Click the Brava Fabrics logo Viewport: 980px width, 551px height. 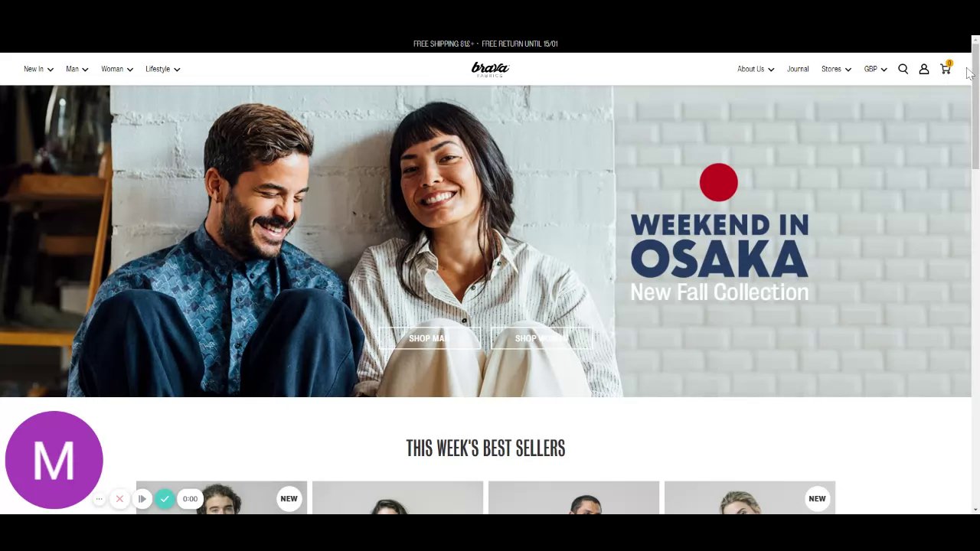click(x=490, y=69)
